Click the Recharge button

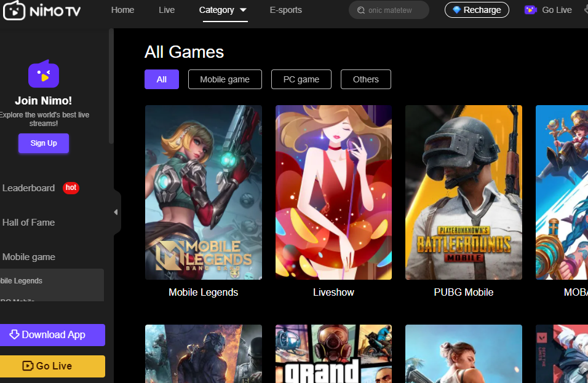click(x=477, y=10)
